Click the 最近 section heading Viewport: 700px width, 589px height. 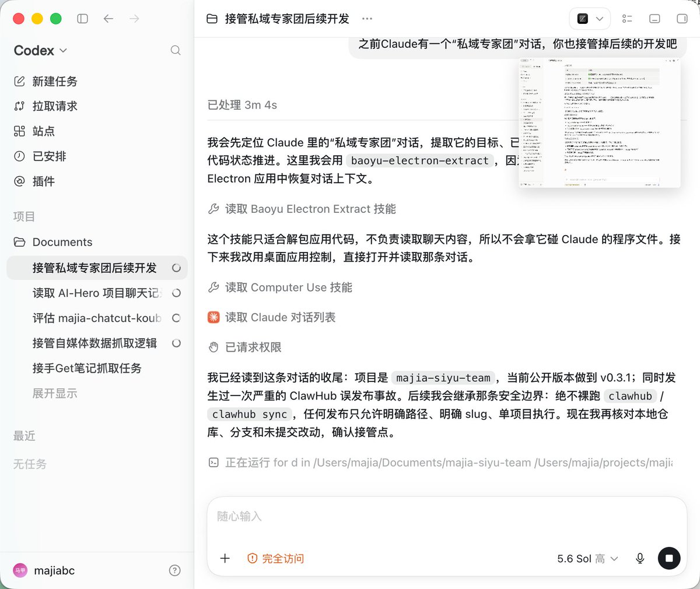pos(24,436)
